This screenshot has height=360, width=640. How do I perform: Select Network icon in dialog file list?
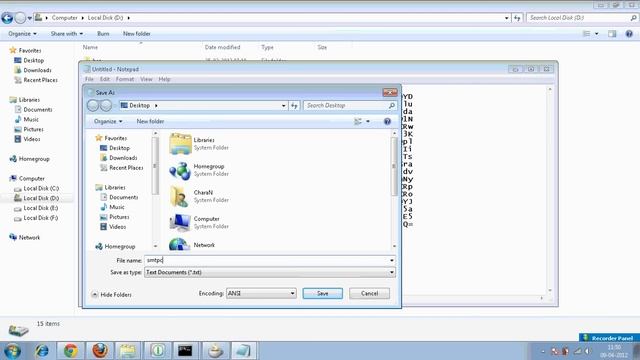click(x=180, y=244)
